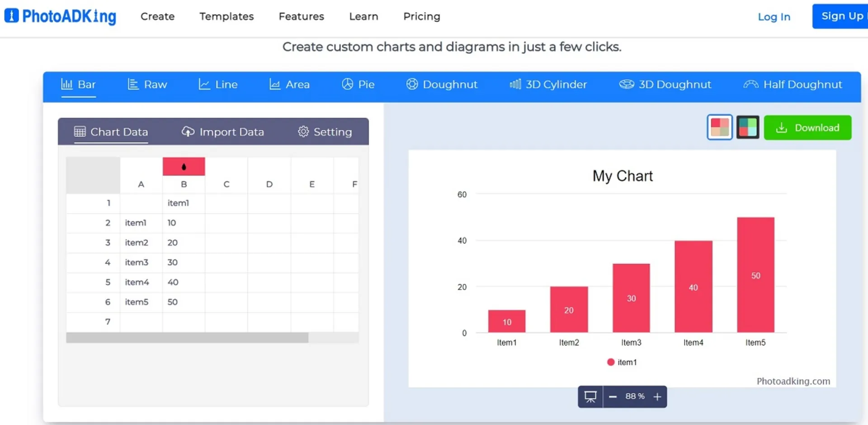Switch to Line chart type
This screenshot has width=868, height=425.
tap(218, 84)
